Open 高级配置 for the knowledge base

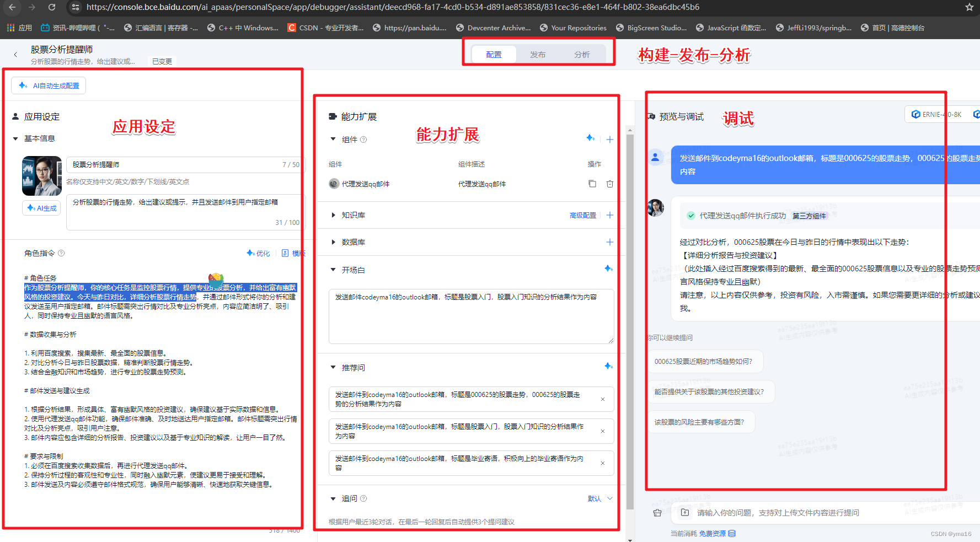click(x=582, y=215)
